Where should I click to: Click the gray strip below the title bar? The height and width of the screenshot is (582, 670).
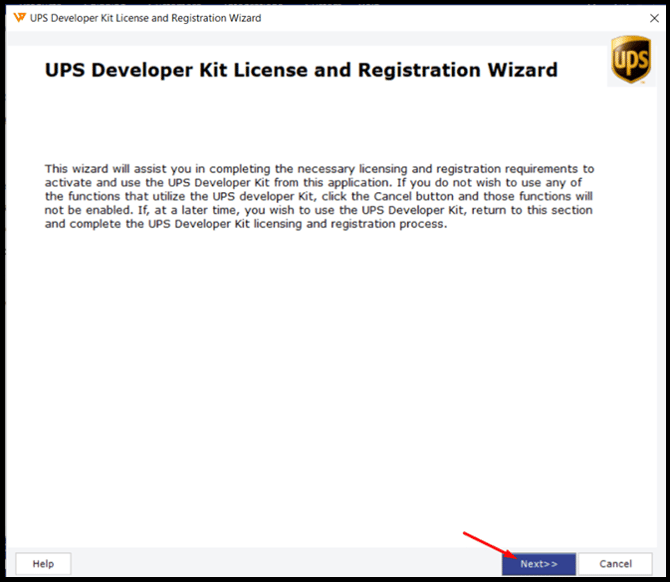pyautogui.click(x=308, y=38)
